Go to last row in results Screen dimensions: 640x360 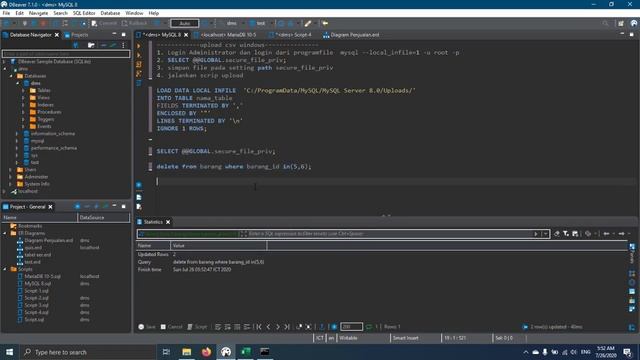(x=287, y=327)
